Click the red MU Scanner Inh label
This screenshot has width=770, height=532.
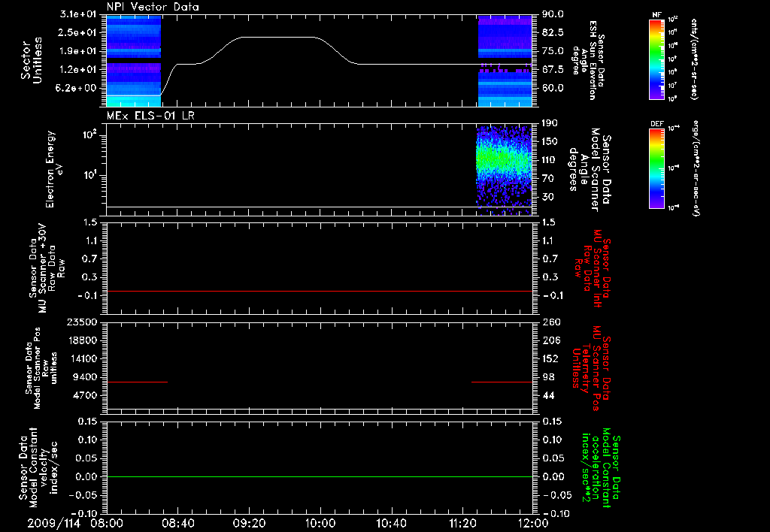(x=593, y=268)
